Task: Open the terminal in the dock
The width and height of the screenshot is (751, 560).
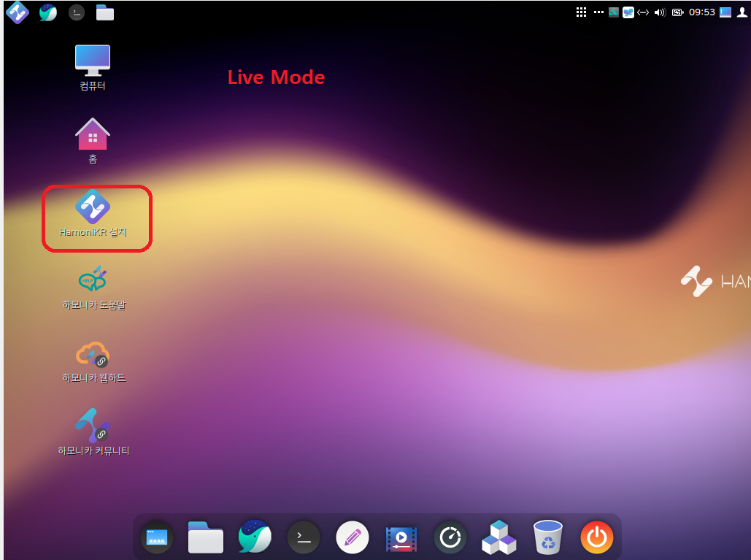Action: (x=304, y=537)
